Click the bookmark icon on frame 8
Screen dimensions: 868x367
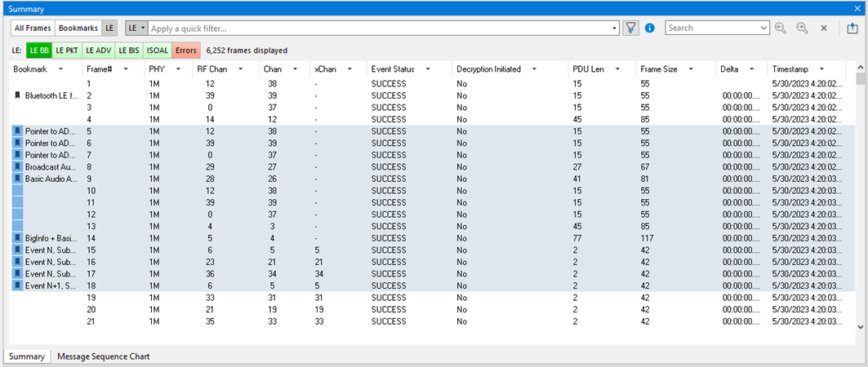coord(17,167)
